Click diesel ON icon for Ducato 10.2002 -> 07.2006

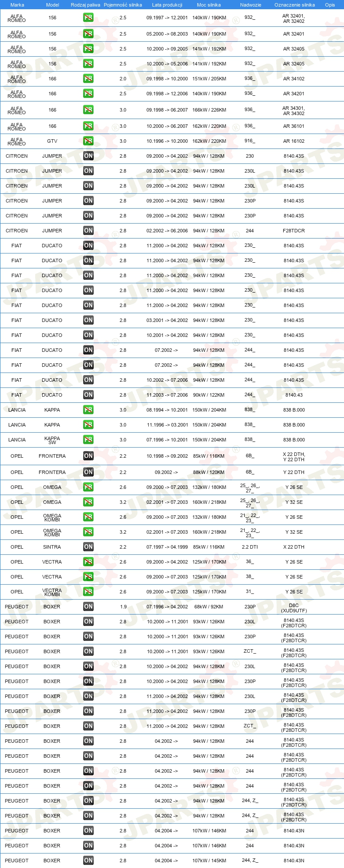coord(88,380)
